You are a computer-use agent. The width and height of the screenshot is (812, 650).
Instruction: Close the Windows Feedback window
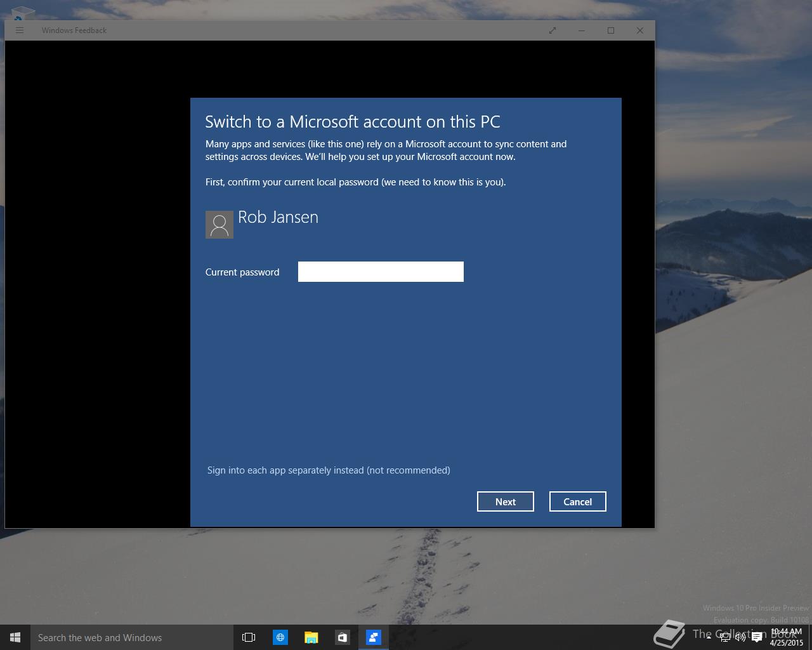(640, 30)
